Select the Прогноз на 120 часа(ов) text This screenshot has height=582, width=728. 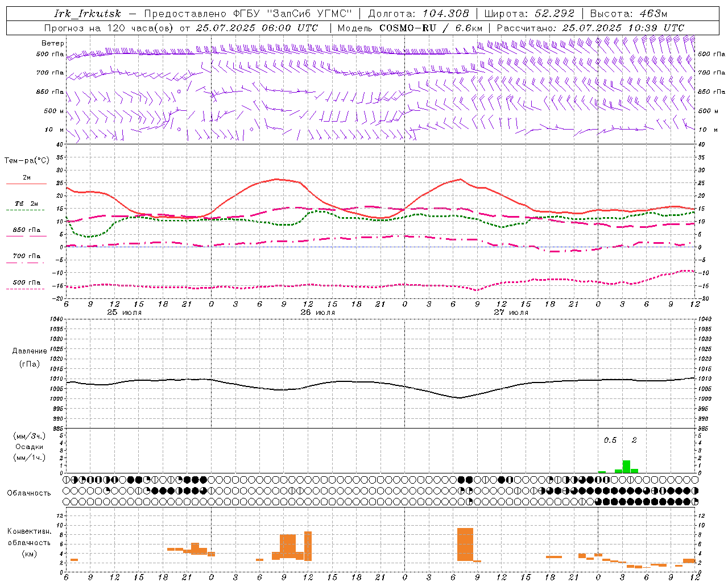click(109, 28)
